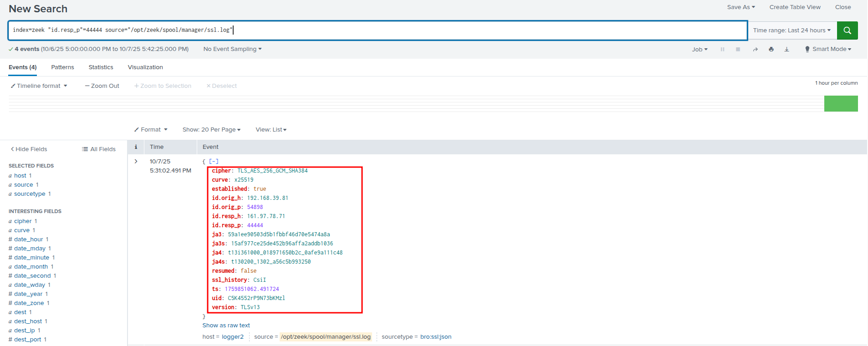Click Create Table View button
The height and width of the screenshot is (346, 868).
[x=795, y=7]
